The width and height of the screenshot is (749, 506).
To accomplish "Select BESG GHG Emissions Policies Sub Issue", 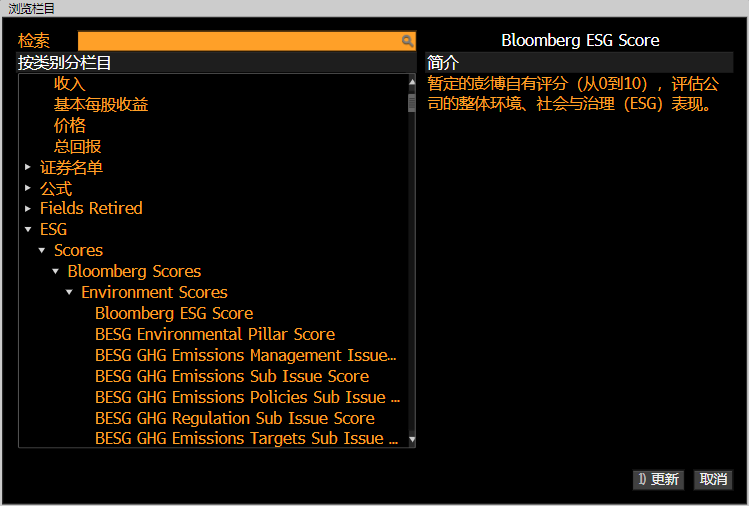I will pos(247,398).
